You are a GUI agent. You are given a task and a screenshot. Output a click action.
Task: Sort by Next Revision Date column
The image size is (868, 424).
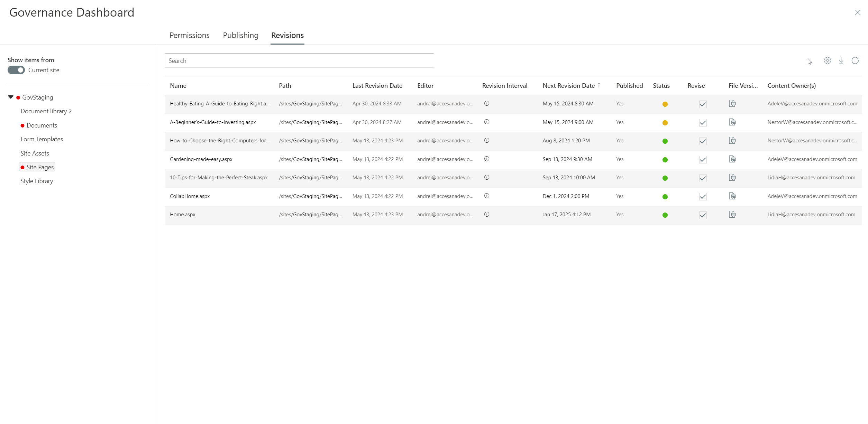(x=568, y=86)
